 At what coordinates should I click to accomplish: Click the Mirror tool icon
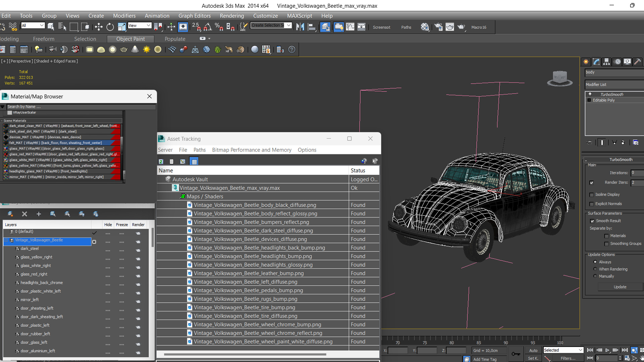point(300,27)
